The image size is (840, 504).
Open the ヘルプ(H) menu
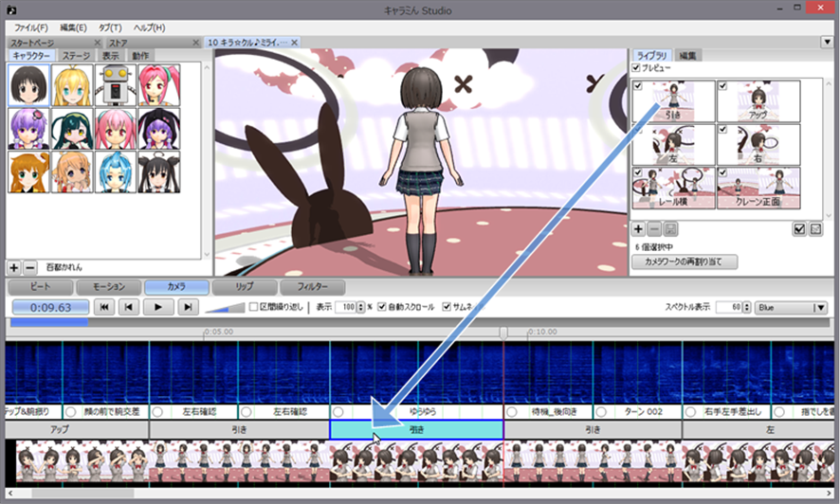pos(149,27)
